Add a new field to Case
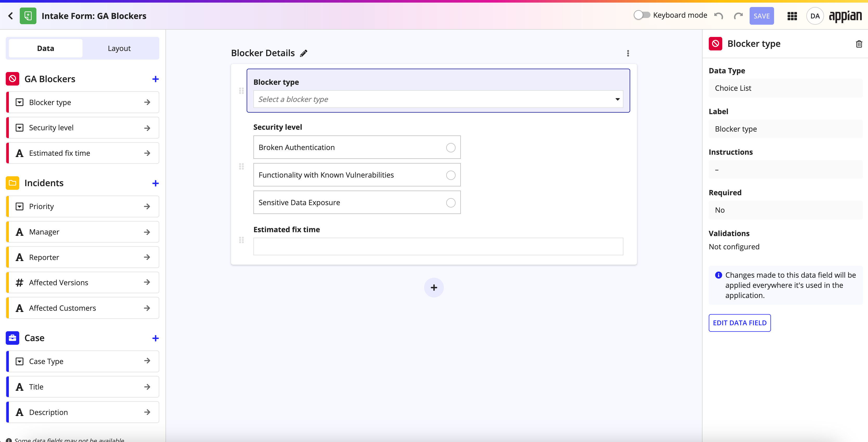Screen dimensions: 868x442 155,338
